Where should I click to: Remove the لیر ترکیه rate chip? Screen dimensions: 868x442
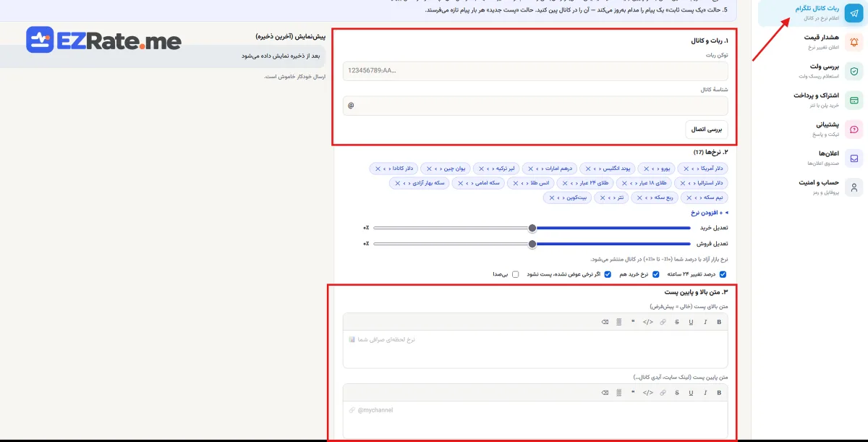pos(480,169)
